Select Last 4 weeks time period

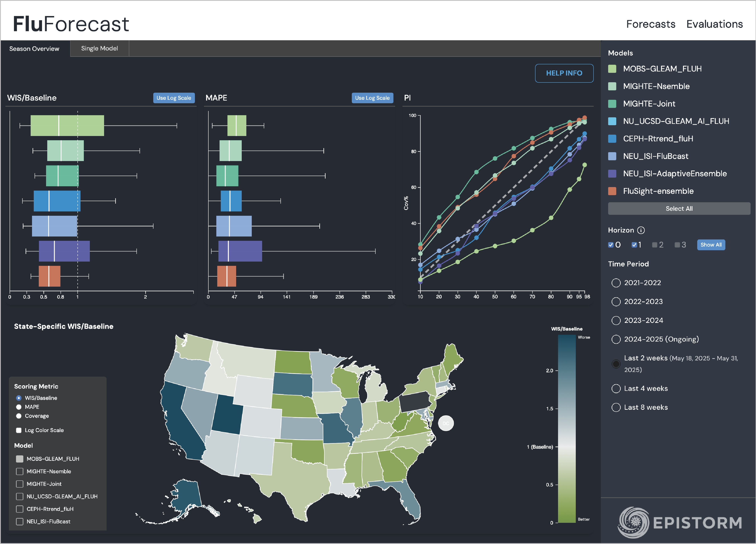coord(616,389)
